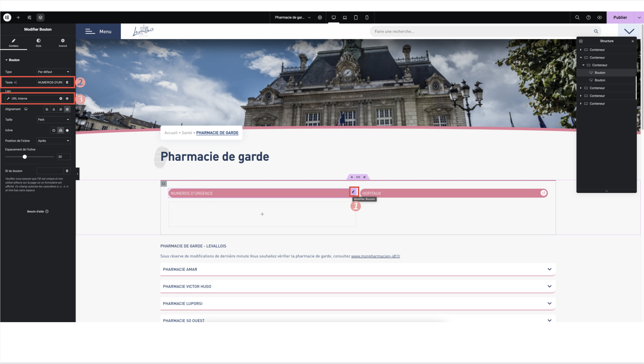
Task: Select justified alignment option
Action: 67,109
